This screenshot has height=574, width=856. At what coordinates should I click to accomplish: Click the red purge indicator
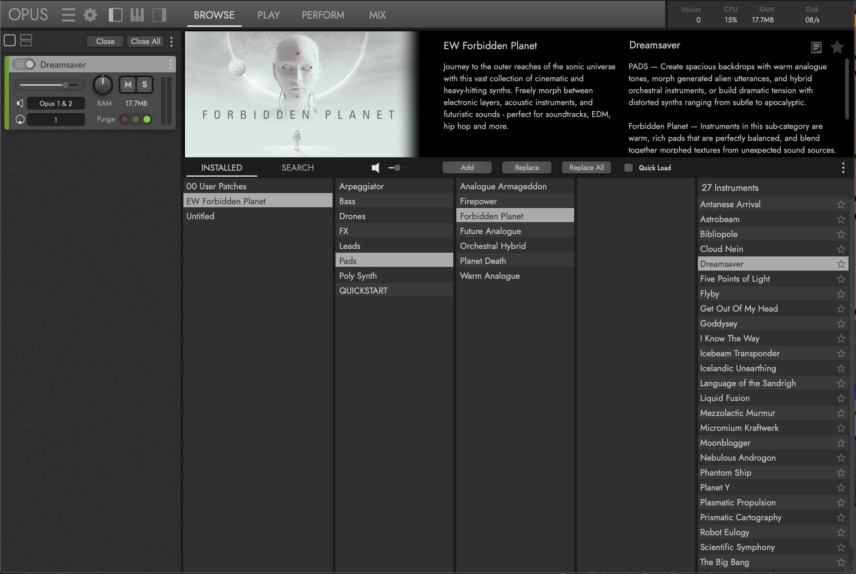124,119
